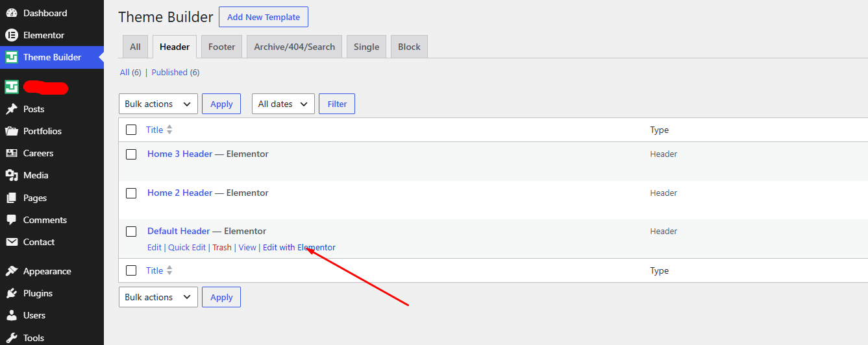Switch to the Footer tab
Image resolution: width=868 pixels, height=345 pixels.
[221, 47]
